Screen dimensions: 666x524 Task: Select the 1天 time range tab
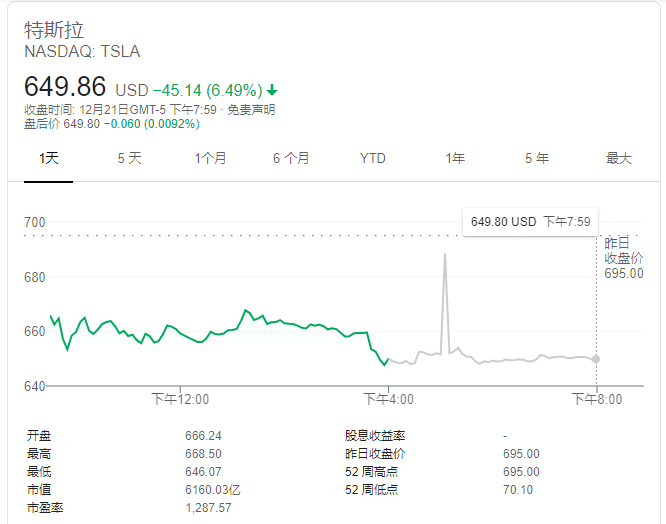49,158
